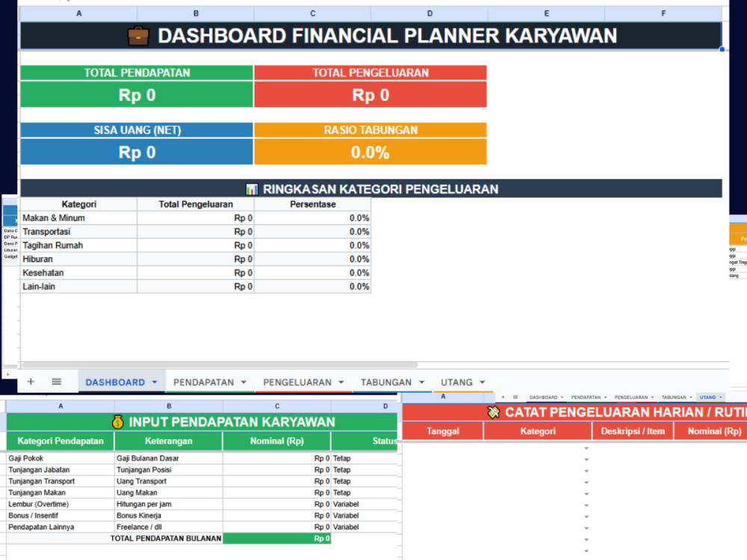Select the Kategori Pendapatan header cell
Viewport: 747px width, 560px height.
click(x=60, y=441)
